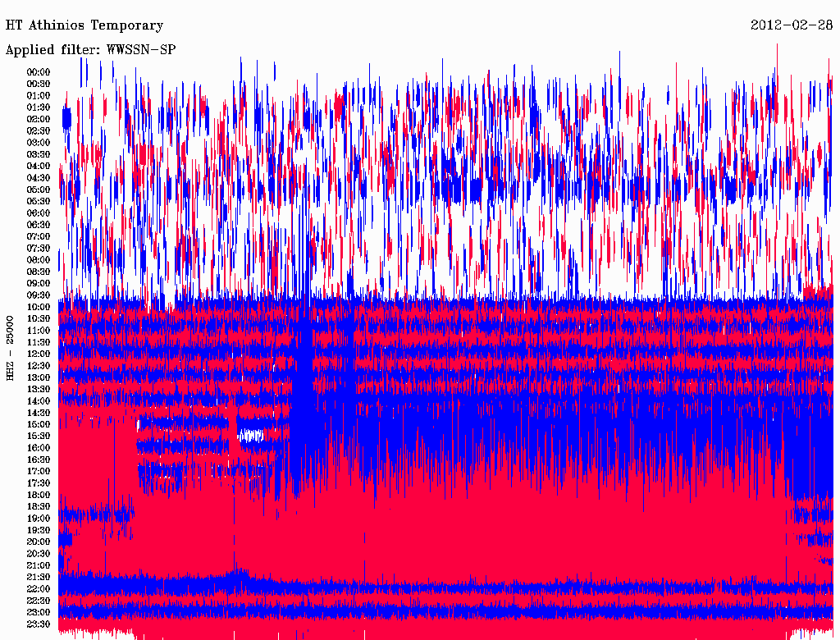This screenshot has width=840, height=640.
Task: Select the 23:30 time row label
Action: tap(39, 624)
